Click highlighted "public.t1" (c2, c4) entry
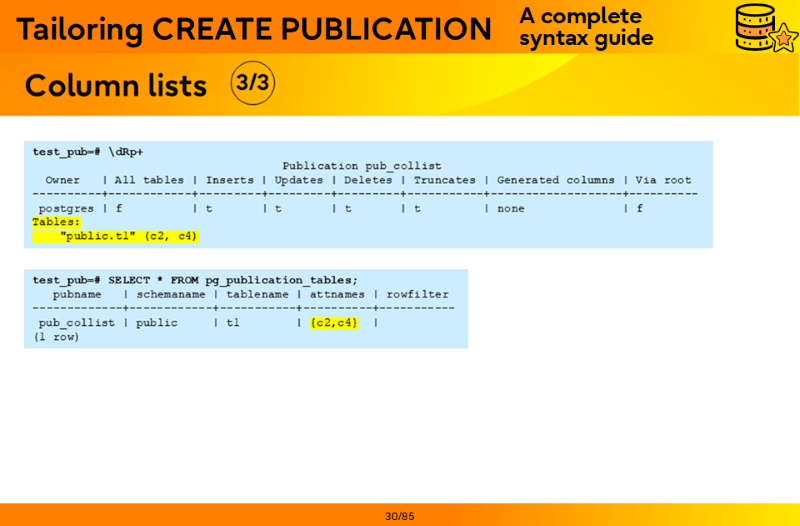 click(129, 236)
